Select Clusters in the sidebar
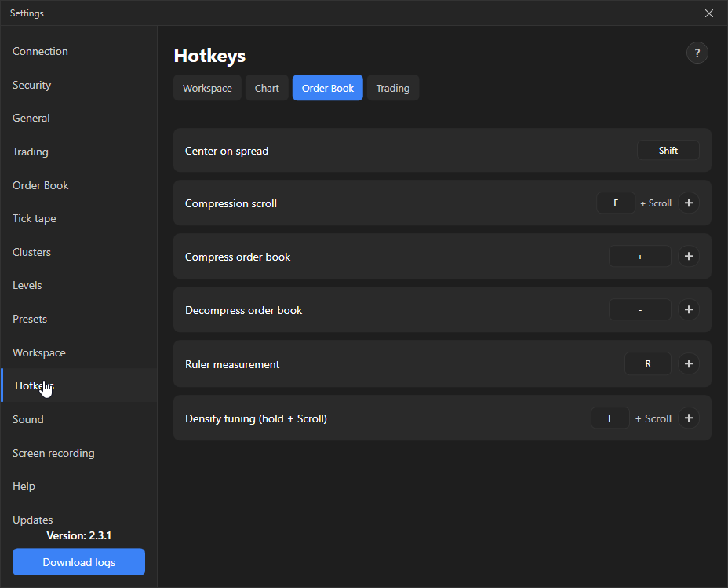 point(31,252)
